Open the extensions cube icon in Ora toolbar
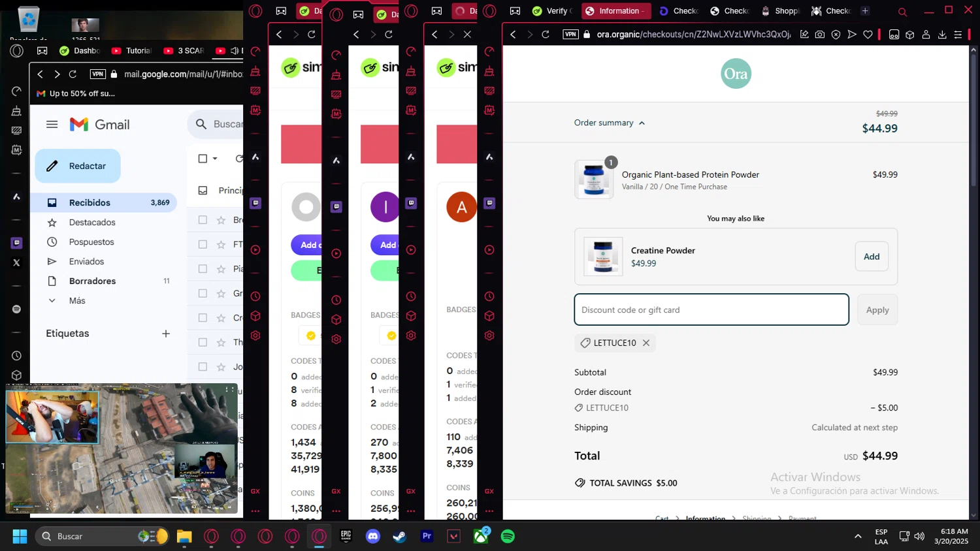 click(909, 35)
